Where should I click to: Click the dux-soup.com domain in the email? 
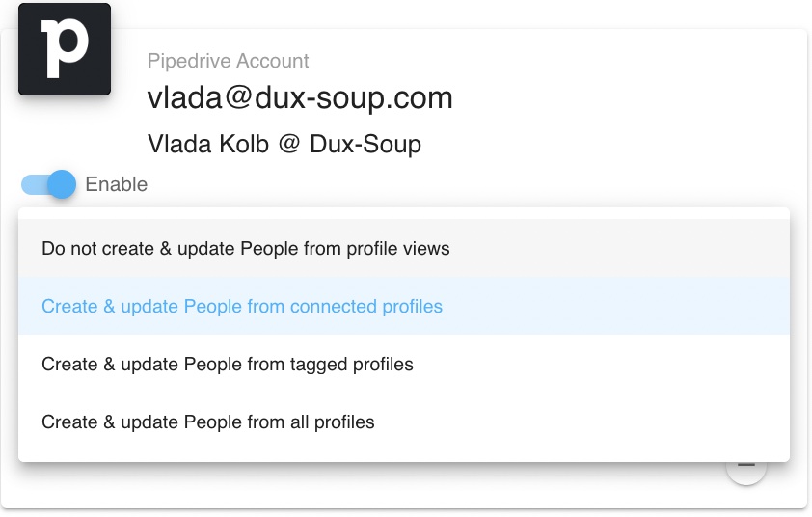[x=354, y=98]
